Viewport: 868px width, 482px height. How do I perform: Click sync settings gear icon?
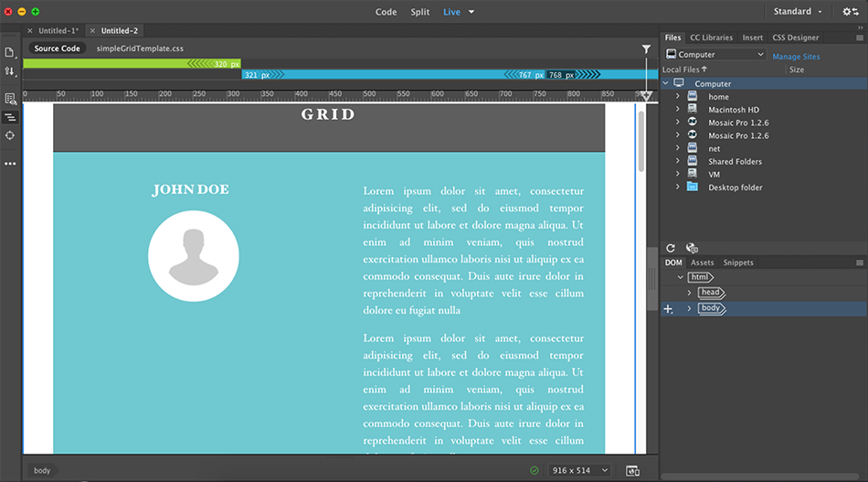pos(851,12)
